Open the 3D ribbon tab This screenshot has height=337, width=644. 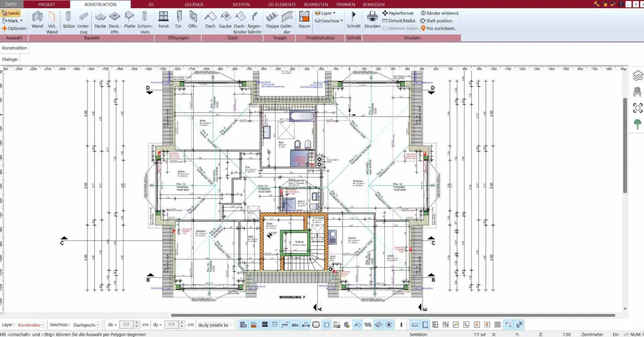click(x=150, y=4)
